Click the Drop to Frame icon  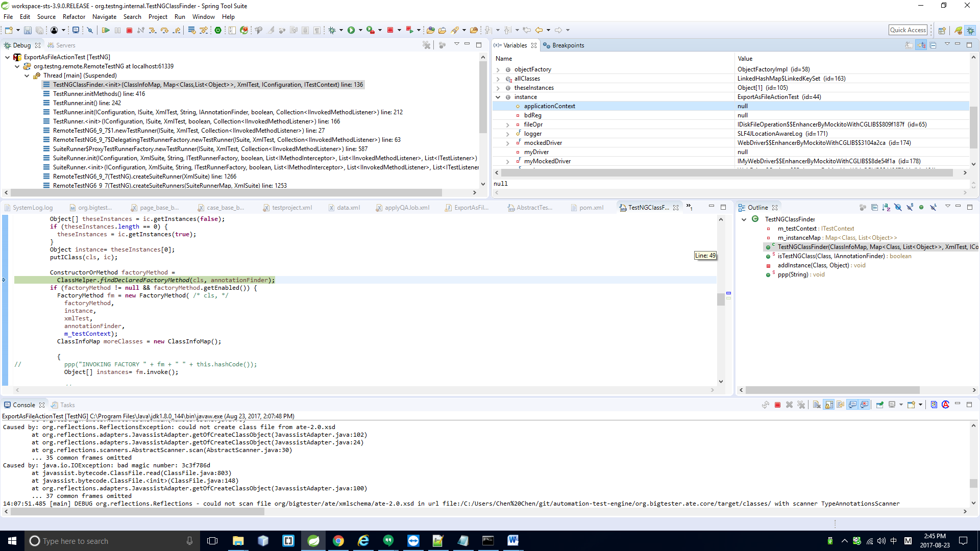pos(191,31)
